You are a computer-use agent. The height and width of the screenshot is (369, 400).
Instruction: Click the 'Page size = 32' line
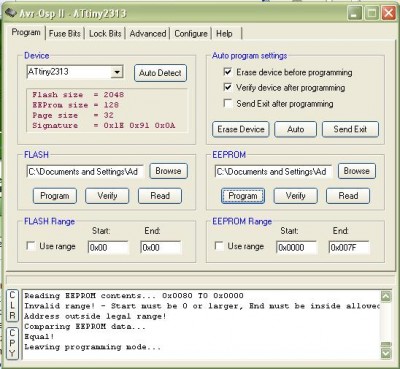coord(73,115)
